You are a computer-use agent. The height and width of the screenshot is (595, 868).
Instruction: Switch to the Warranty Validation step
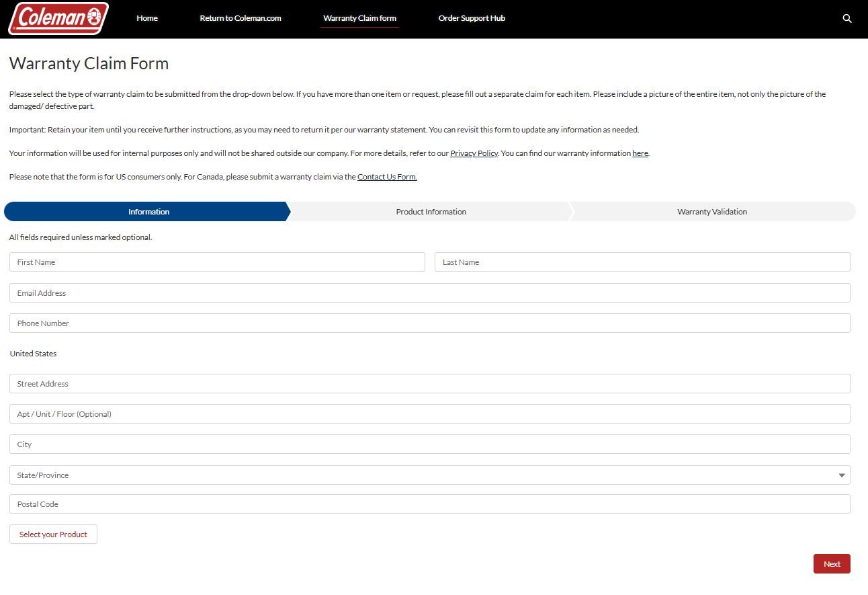(712, 211)
